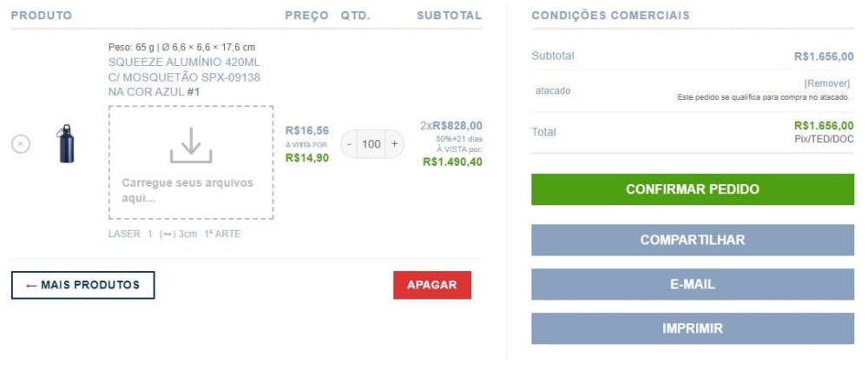Open the blue bottle product thumbnail

(x=66, y=143)
